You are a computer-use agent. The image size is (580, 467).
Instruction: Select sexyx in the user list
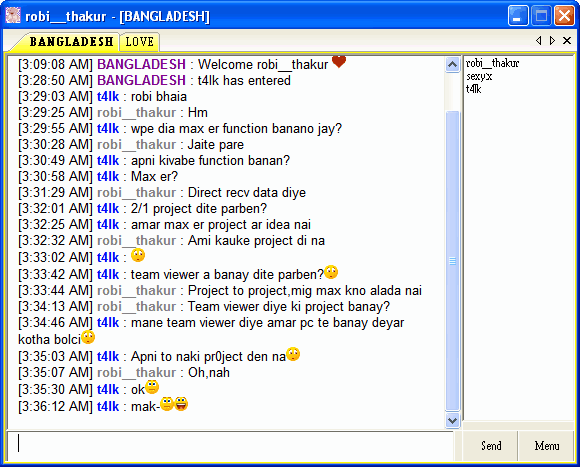click(x=479, y=77)
